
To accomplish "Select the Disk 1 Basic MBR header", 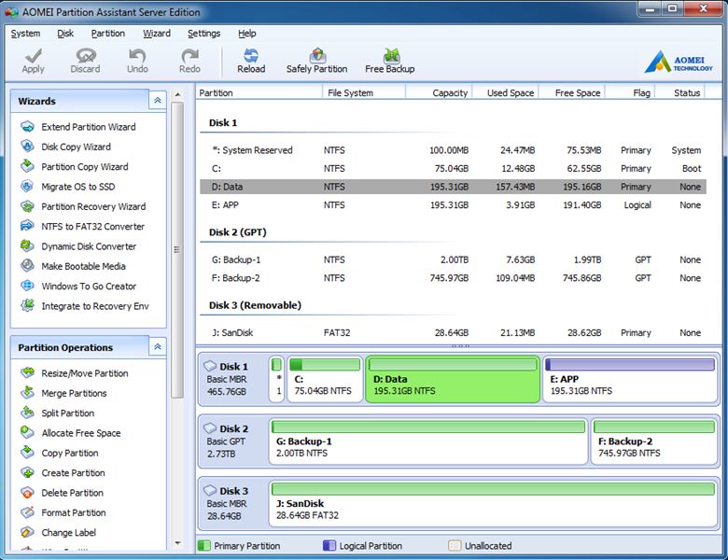I will click(233, 379).
